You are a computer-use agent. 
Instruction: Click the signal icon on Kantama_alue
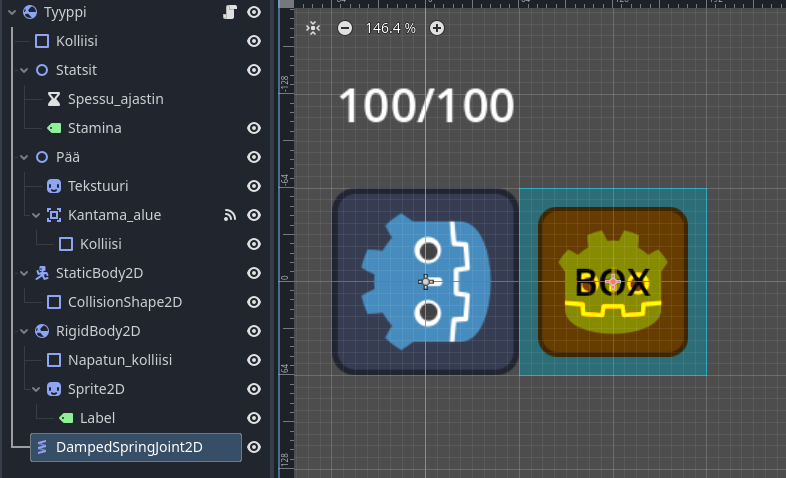click(x=230, y=215)
